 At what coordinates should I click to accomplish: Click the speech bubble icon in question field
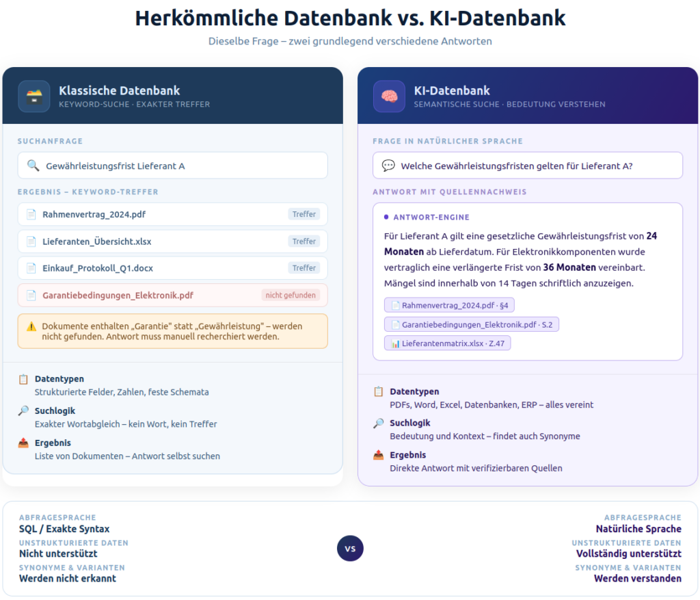click(x=388, y=166)
